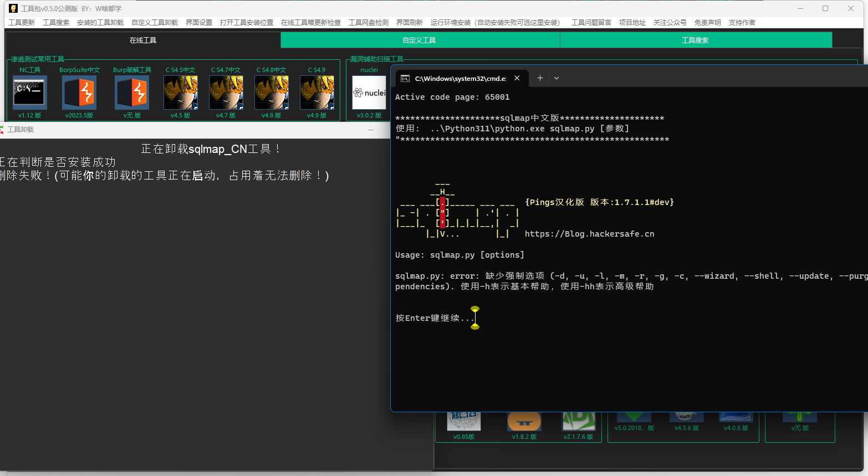868x476 pixels.
Task: Minimize the 工具卸载 window
Action: pyautogui.click(x=371, y=130)
